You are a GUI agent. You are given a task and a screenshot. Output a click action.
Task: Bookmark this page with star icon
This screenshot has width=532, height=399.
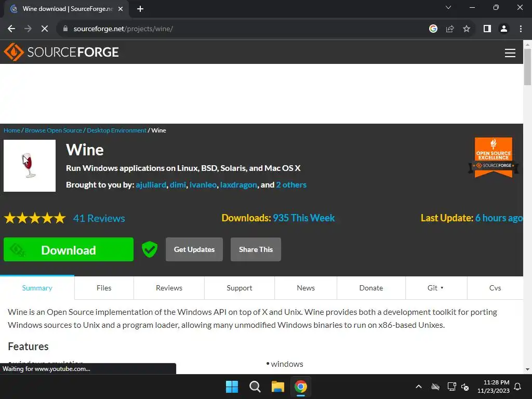pyautogui.click(x=467, y=29)
